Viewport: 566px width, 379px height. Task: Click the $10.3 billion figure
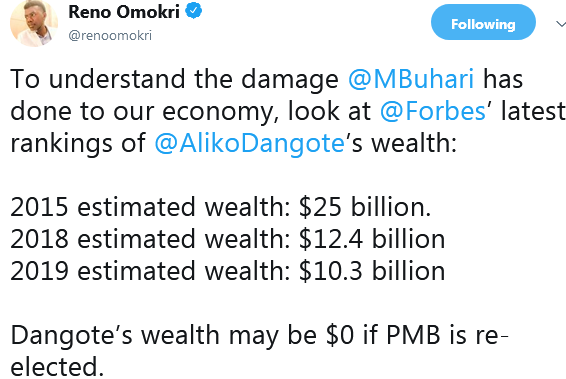(x=372, y=271)
